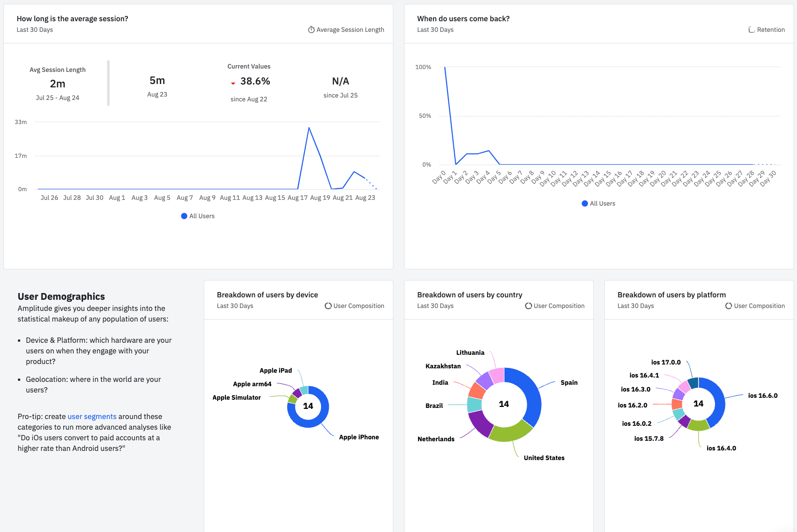Click User Composition icon on platform breakdown
Image resolution: width=797 pixels, height=532 pixels.
728,306
